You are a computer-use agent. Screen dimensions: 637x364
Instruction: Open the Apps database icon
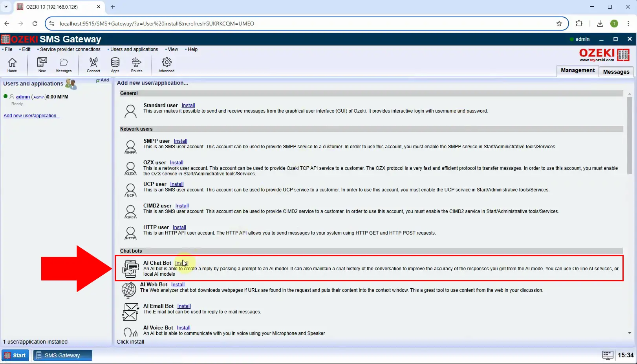click(115, 65)
